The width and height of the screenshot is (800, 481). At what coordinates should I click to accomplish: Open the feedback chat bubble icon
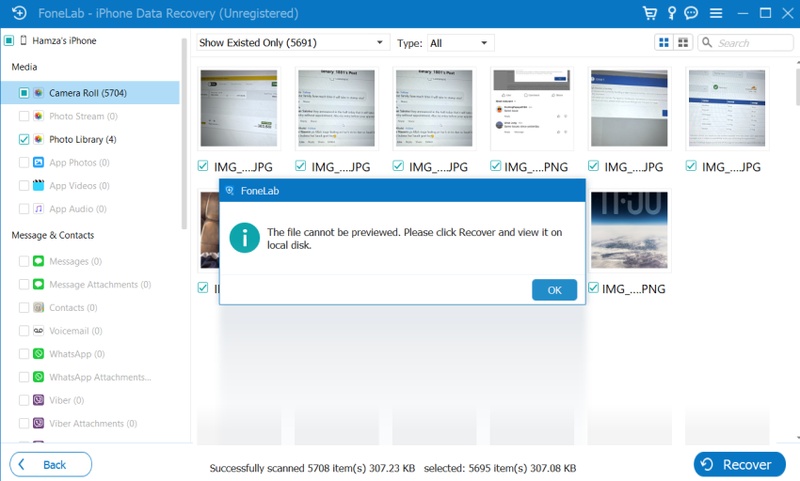[x=691, y=13]
